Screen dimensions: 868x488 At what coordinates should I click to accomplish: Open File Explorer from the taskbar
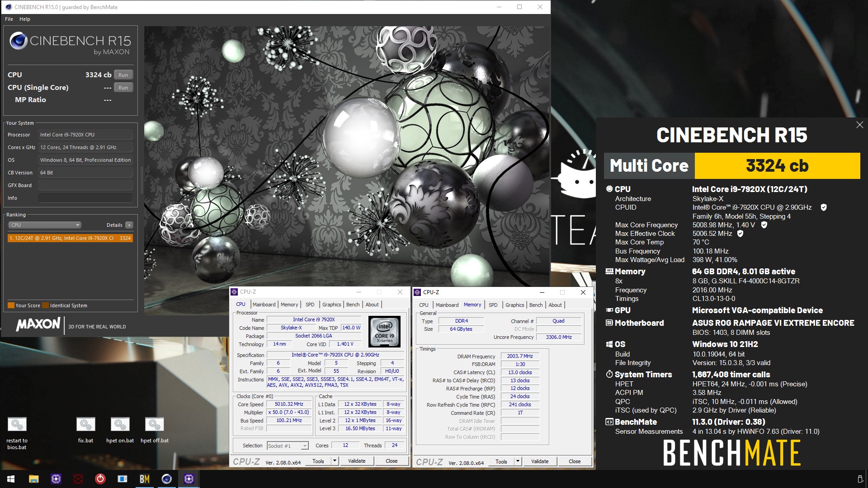click(x=33, y=479)
